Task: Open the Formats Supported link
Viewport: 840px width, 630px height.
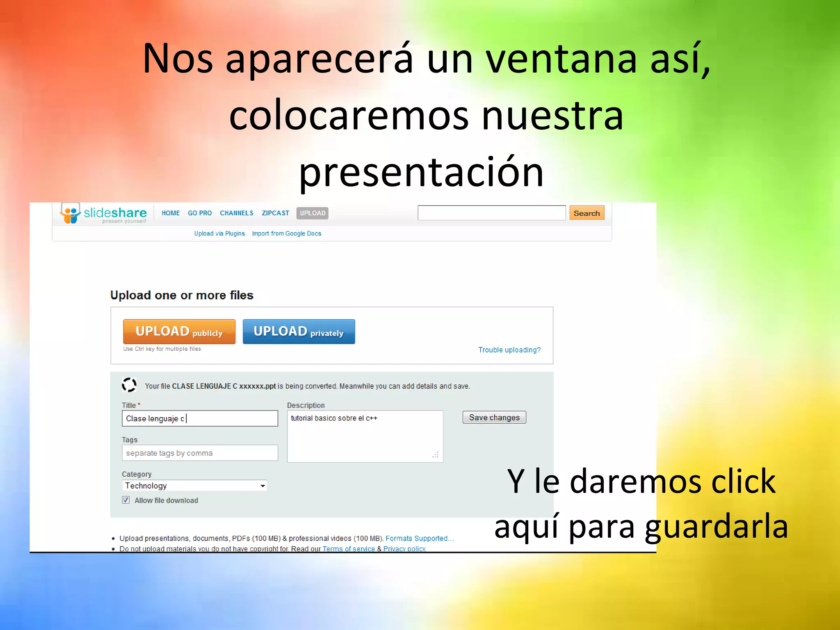Action: (420, 538)
